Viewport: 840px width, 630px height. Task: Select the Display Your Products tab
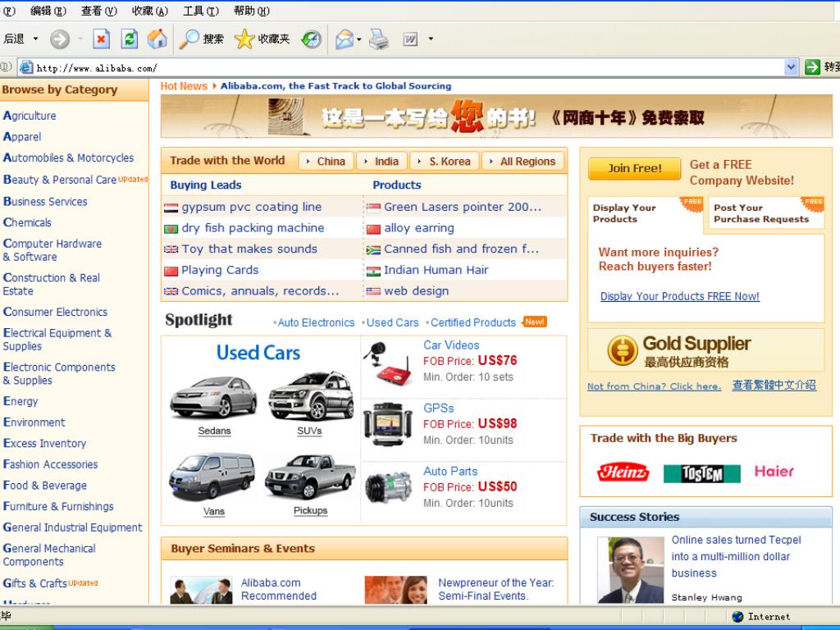tap(645, 213)
